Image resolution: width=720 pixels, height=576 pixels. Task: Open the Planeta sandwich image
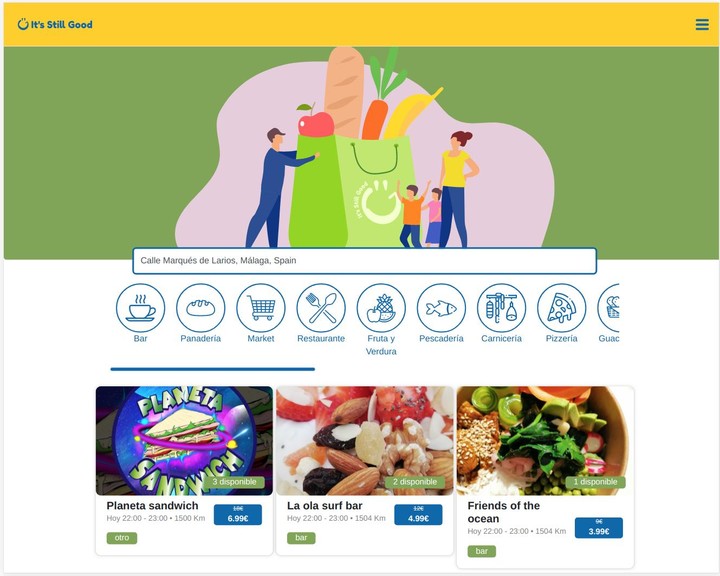coord(184,440)
